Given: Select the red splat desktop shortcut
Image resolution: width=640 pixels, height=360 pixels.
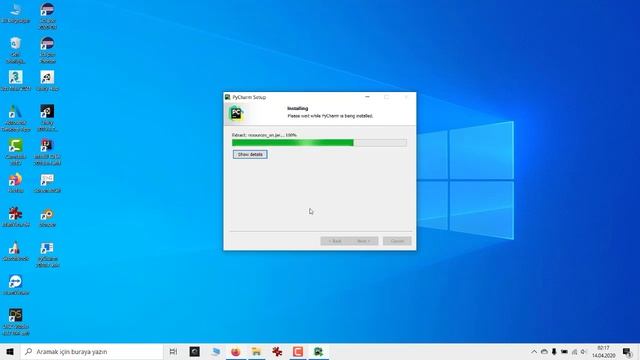Looking at the screenshot, I should coord(16,217).
